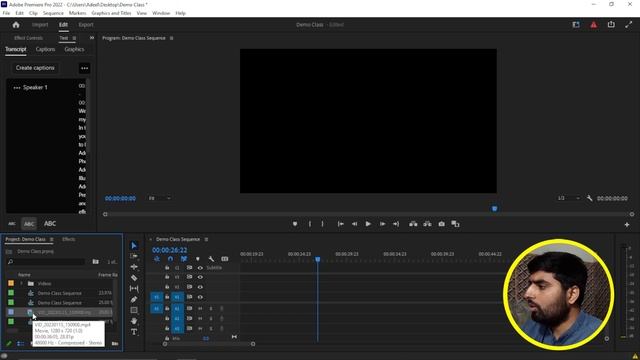This screenshot has width=640, height=360.
Task: Toggle A1 source patching
Action: point(156,309)
